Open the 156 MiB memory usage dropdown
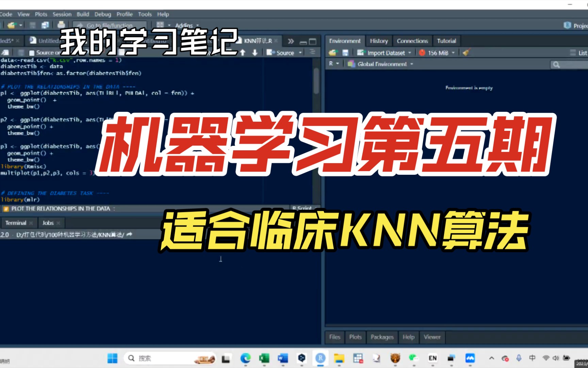The image size is (588, 368). pos(437,53)
